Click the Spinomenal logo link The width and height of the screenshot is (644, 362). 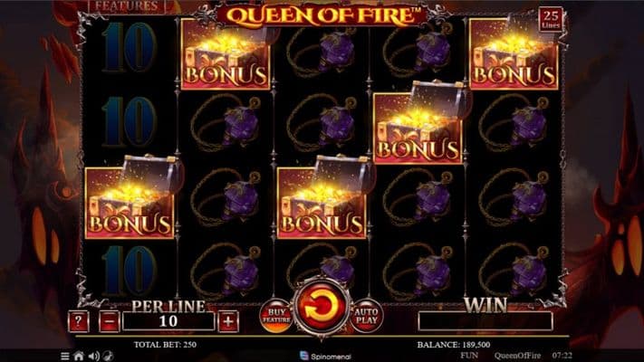(x=325, y=356)
